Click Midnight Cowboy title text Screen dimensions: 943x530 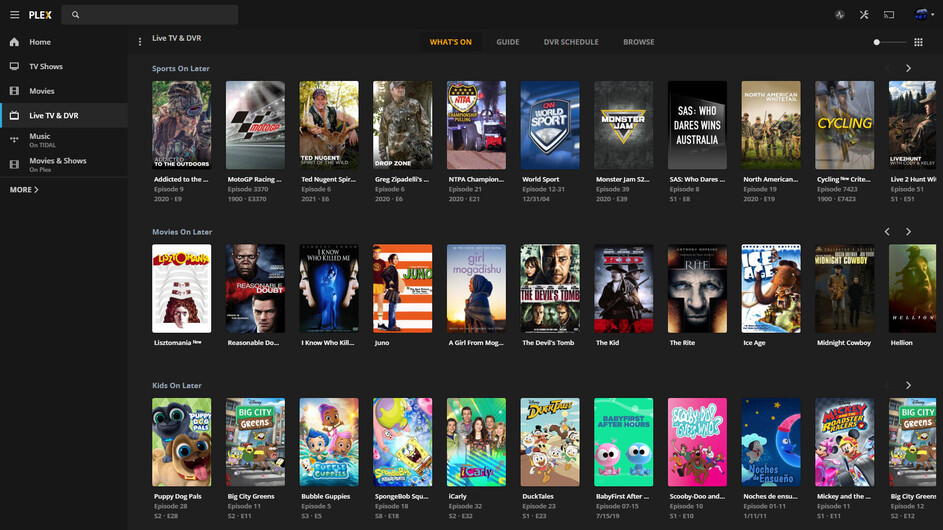click(x=844, y=343)
